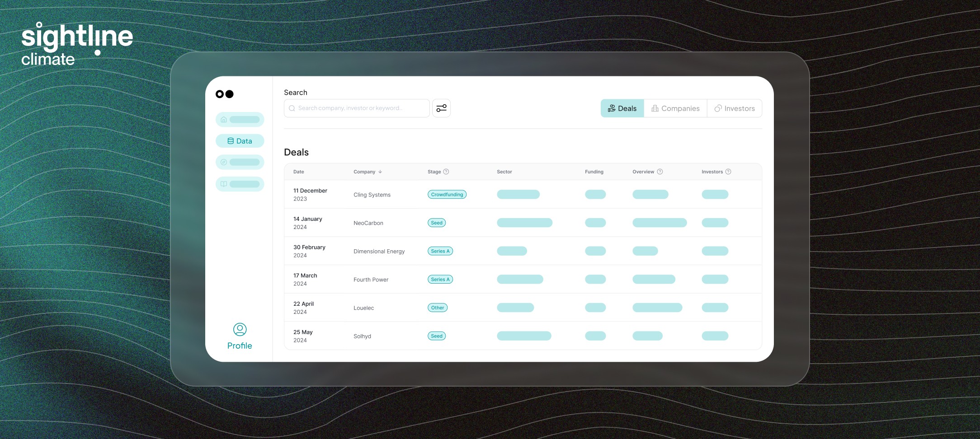Select the Dimensional Energy Series A tag

pos(440,251)
